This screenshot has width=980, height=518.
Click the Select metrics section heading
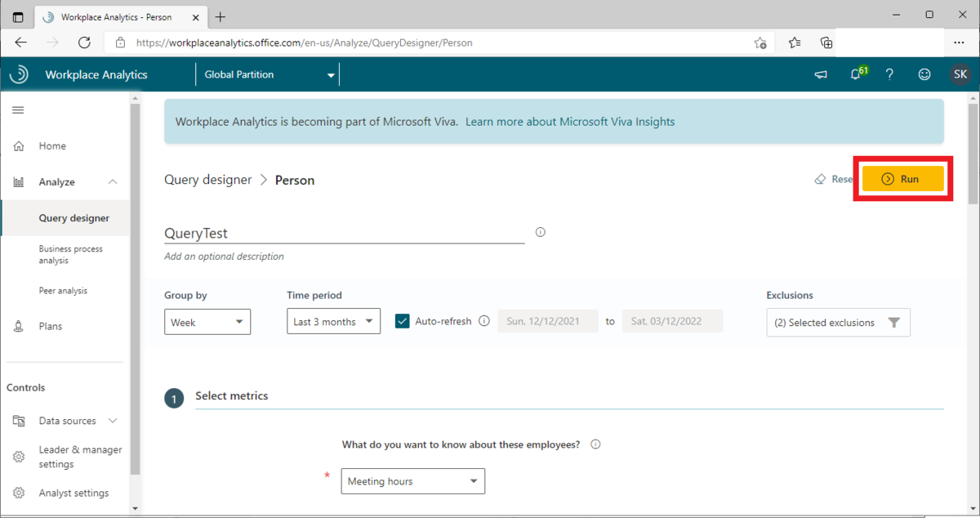tap(231, 395)
